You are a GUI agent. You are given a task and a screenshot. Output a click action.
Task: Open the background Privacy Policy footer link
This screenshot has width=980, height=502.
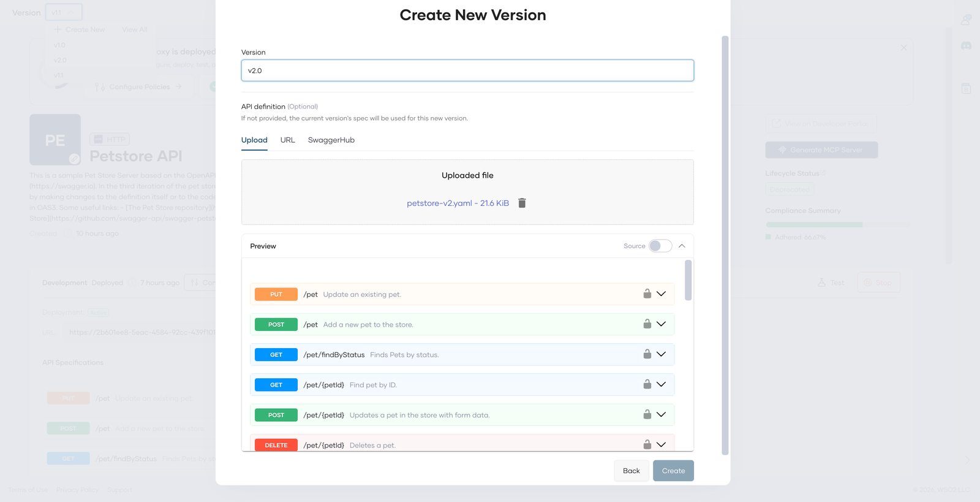coord(77,490)
